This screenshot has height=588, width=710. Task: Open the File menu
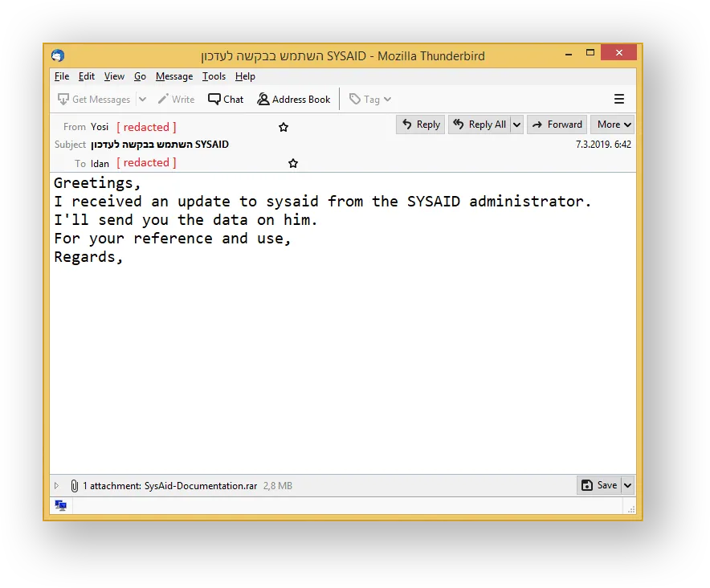(x=62, y=76)
